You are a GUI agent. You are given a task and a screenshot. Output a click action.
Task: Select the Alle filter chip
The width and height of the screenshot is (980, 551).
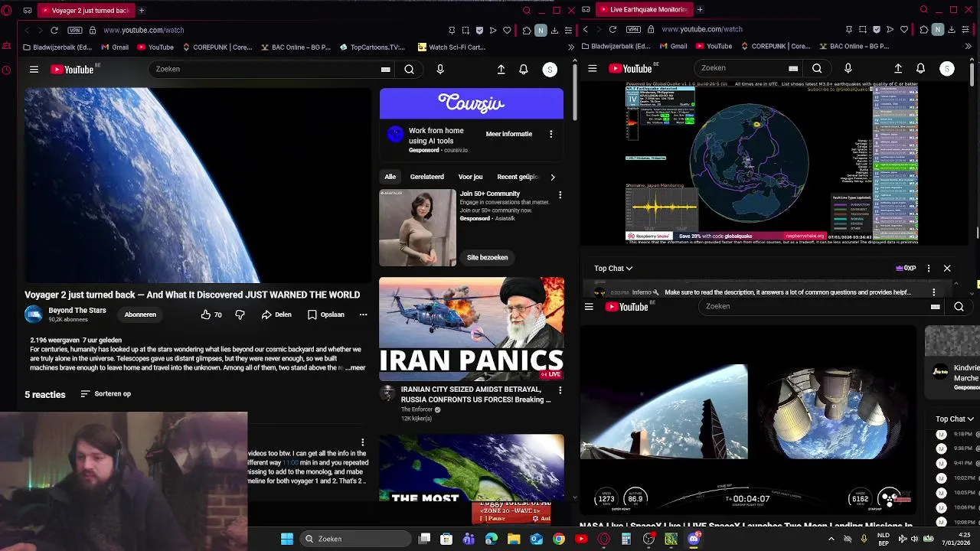(390, 177)
